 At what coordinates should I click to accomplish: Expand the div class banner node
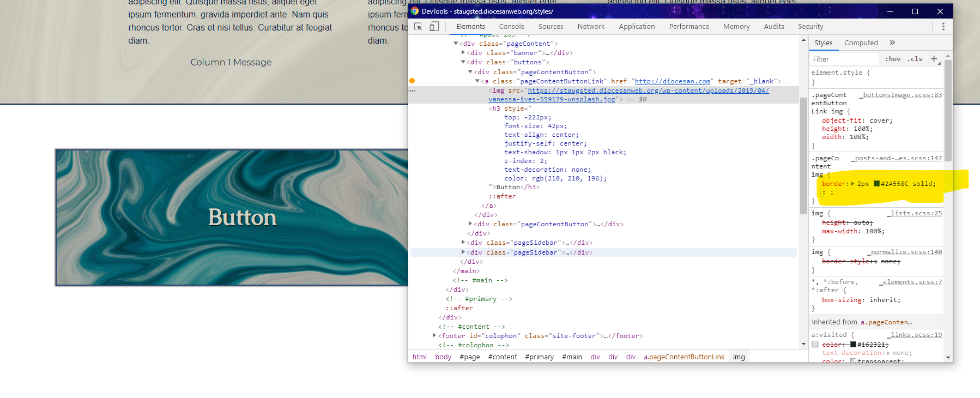(463, 53)
